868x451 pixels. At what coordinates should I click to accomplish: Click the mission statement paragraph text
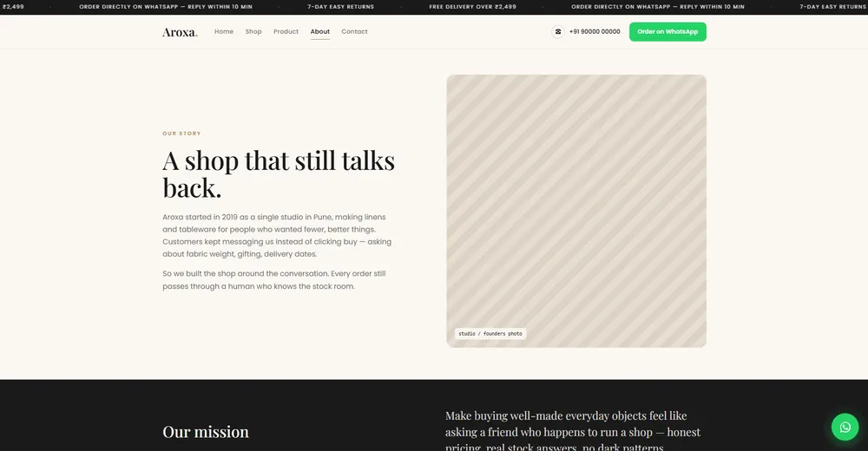pyautogui.click(x=573, y=431)
